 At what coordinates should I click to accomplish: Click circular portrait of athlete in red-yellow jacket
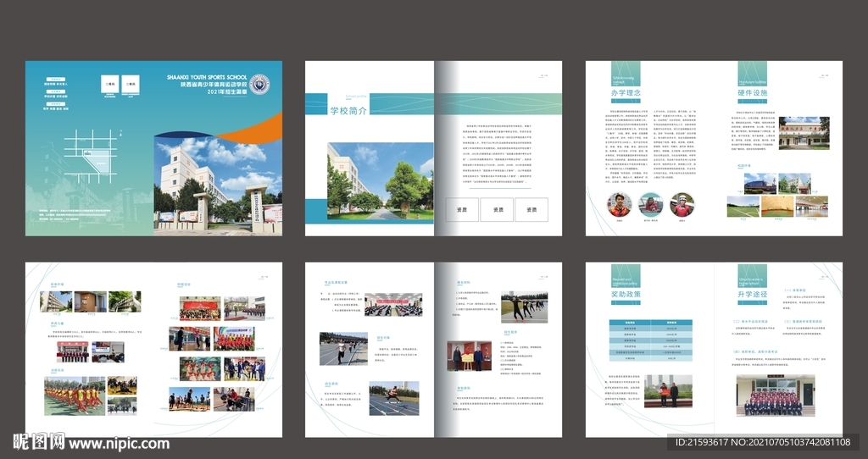[619, 205]
